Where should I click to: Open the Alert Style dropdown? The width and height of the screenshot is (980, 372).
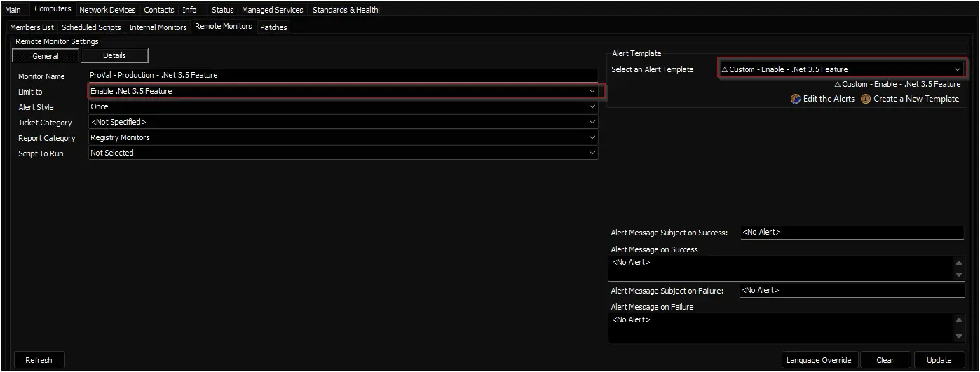pyautogui.click(x=592, y=107)
